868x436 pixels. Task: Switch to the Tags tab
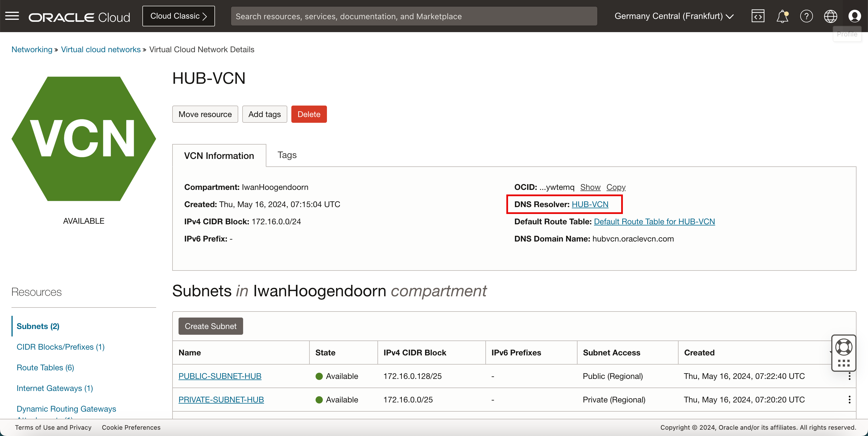[x=287, y=155]
